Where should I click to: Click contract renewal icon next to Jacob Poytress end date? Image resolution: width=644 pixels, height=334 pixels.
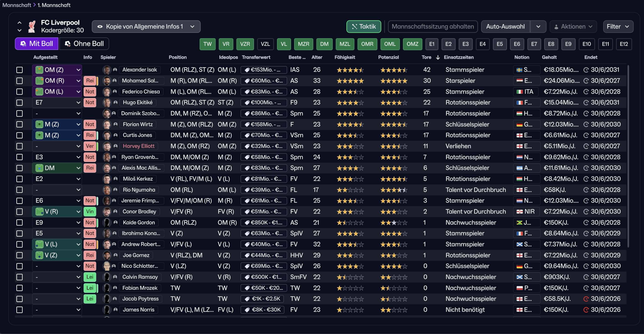[586, 299]
